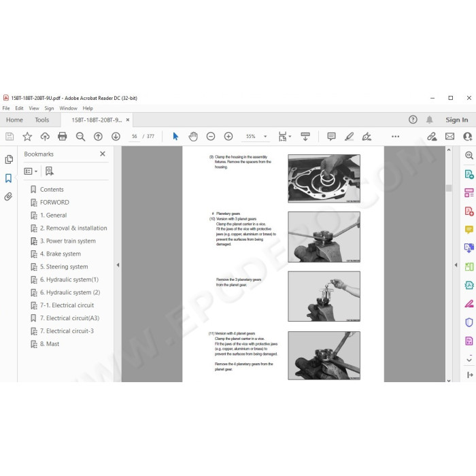Open the View menu
The image size is (476, 476).
pyautogui.click(x=34, y=108)
